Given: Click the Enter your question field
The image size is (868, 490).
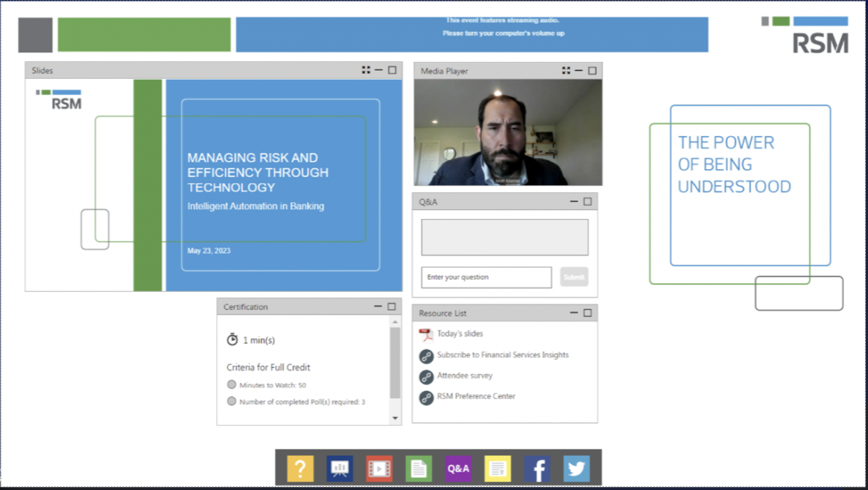Looking at the screenshot, I should tap(486, 277).
